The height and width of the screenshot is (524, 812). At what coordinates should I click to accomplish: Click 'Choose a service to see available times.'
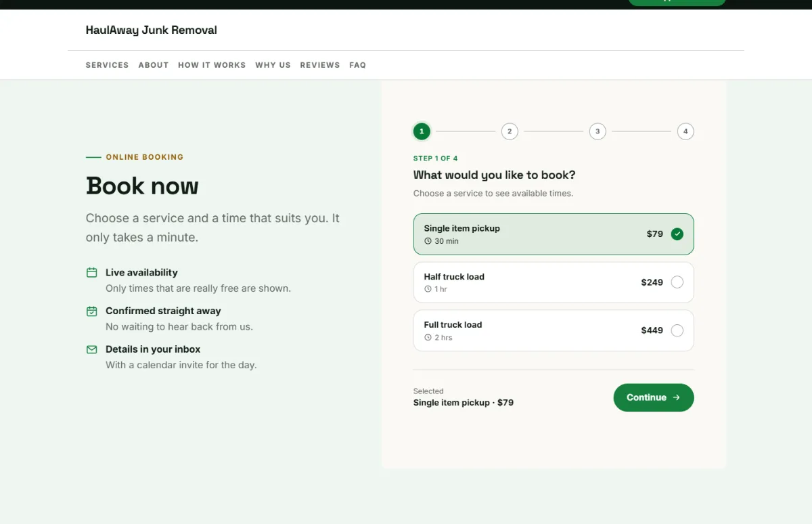pos(493,194)
